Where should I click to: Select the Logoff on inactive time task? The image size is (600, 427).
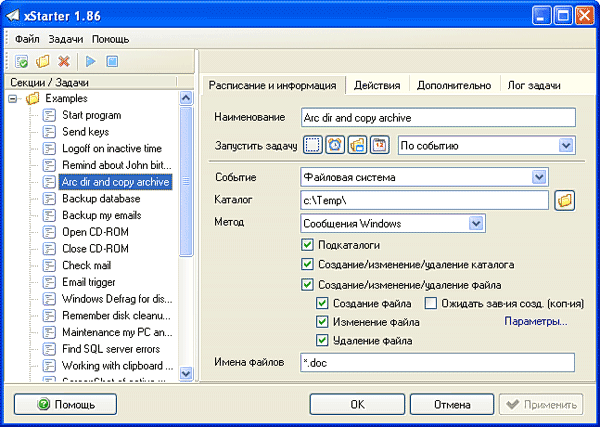pyautogui.click(x=112, y=148)
